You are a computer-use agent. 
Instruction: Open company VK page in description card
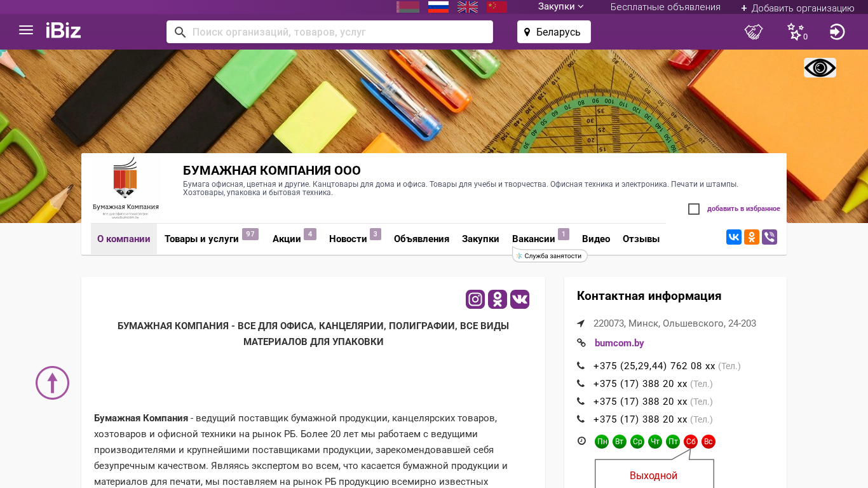pos(520,299)
